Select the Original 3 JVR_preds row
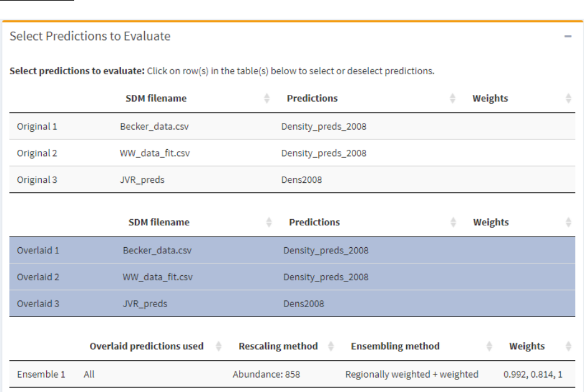The width and height of the screenshot is (584, 392). [293, 180]
